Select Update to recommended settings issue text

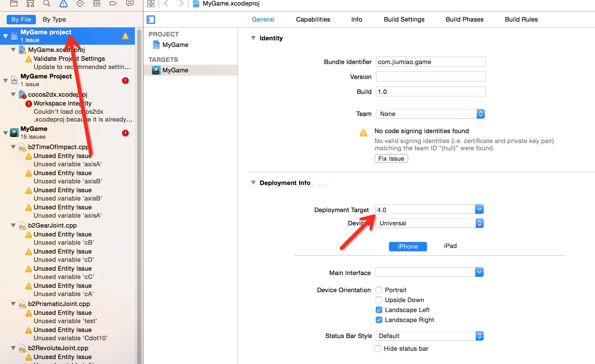pos(82,67)
